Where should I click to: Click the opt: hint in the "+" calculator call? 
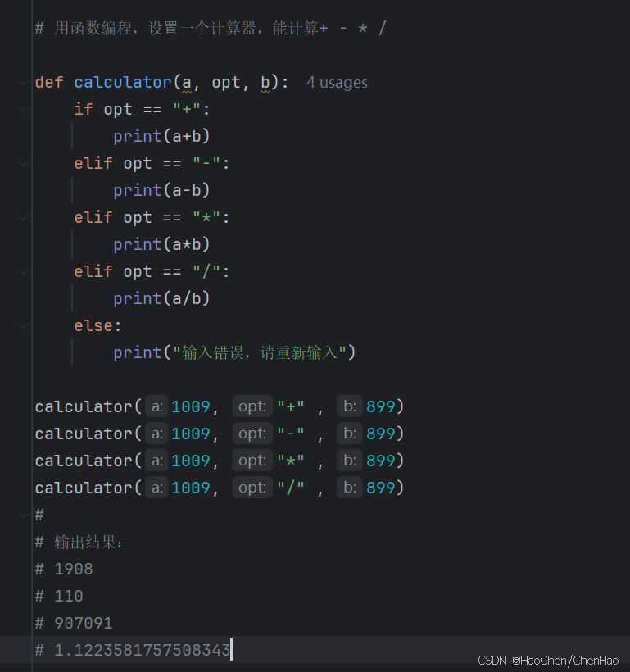click(252, 406)
